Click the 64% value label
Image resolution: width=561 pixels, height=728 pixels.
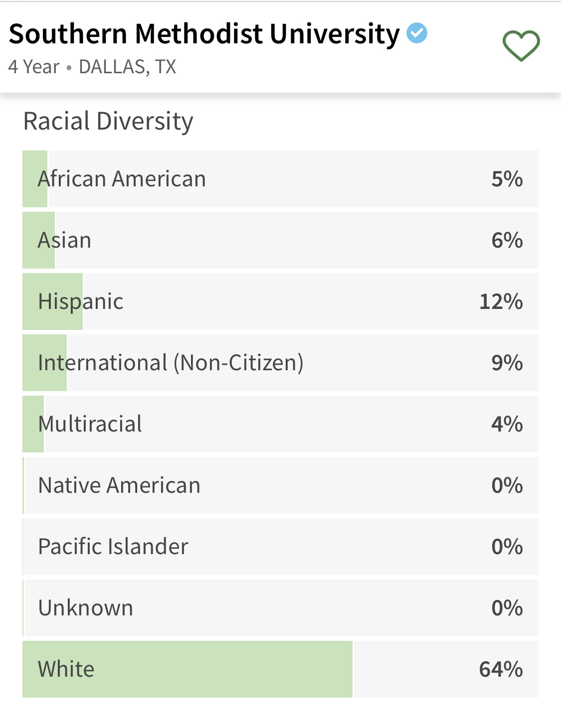coord(501,669)
